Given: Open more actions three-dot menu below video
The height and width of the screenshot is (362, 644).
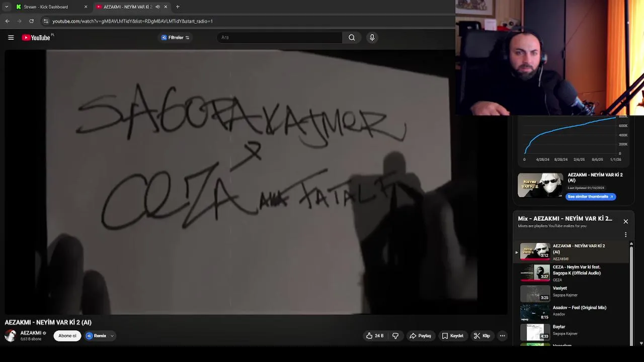Looking at the screenshot, I should coord(502,336).
